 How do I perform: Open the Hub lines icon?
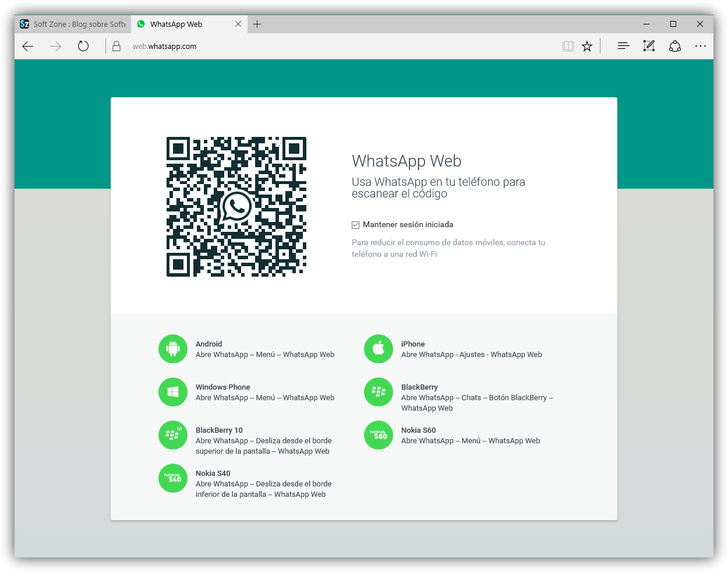623,46
